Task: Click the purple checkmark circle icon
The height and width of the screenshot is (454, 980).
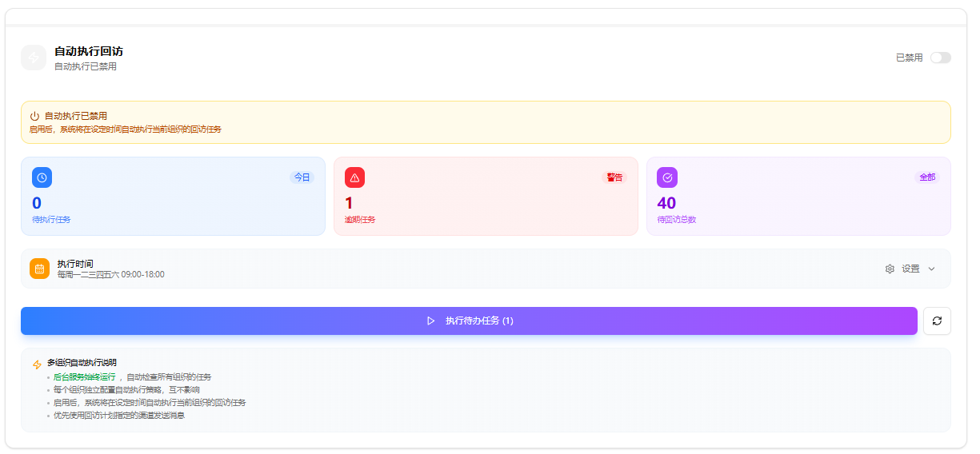Action: point(667,177)
